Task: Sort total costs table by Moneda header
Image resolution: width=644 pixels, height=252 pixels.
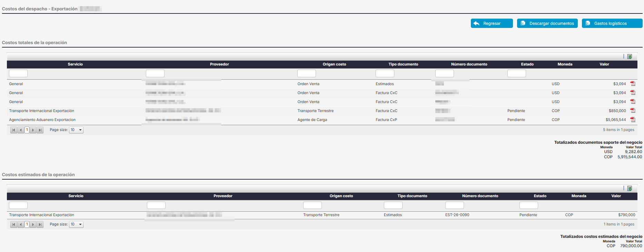Action: coord(565,64)
